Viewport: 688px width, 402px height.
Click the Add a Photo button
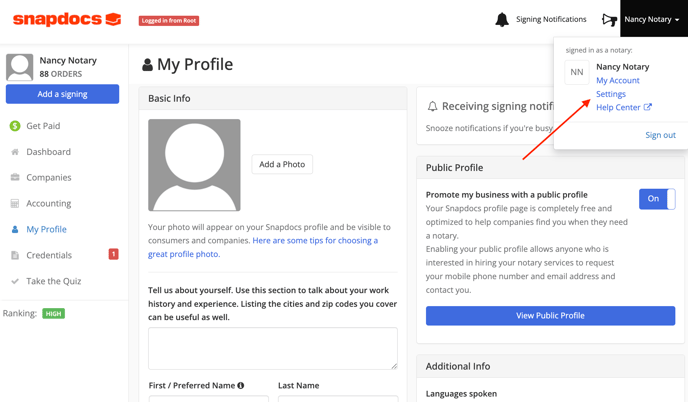pos(282,164)
